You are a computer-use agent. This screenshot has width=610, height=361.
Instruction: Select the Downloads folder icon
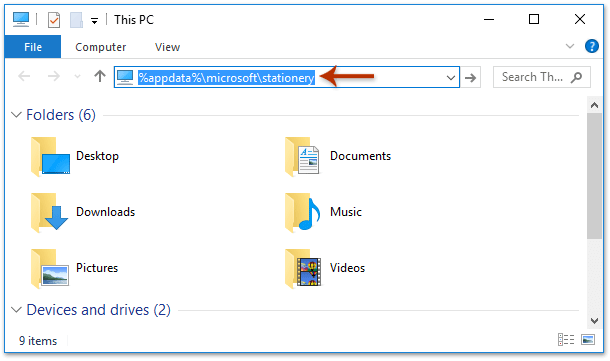click(x=50, y=212)
